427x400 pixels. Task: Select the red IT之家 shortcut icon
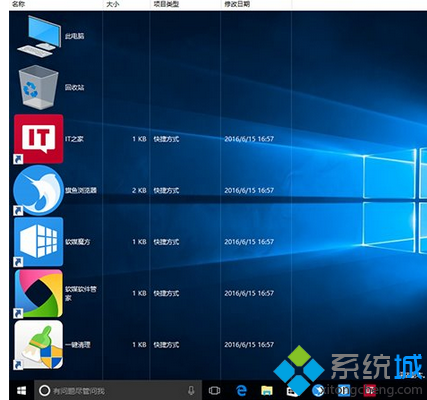(x=39, y=139)
